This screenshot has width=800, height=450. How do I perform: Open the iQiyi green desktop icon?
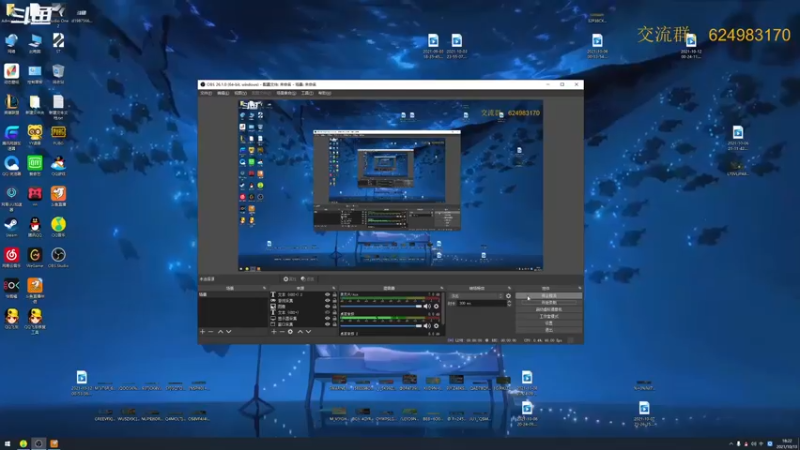pos(35,166)
